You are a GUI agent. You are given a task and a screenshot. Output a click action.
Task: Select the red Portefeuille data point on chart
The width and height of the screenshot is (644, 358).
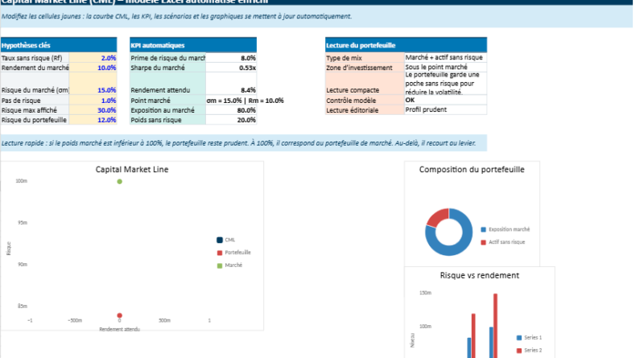click(x=120, y=316)
